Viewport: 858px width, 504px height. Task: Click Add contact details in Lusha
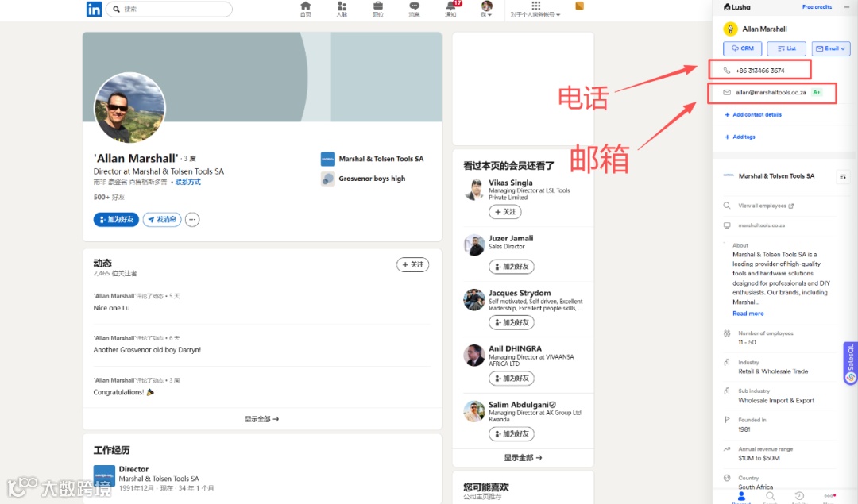(753, 115)
